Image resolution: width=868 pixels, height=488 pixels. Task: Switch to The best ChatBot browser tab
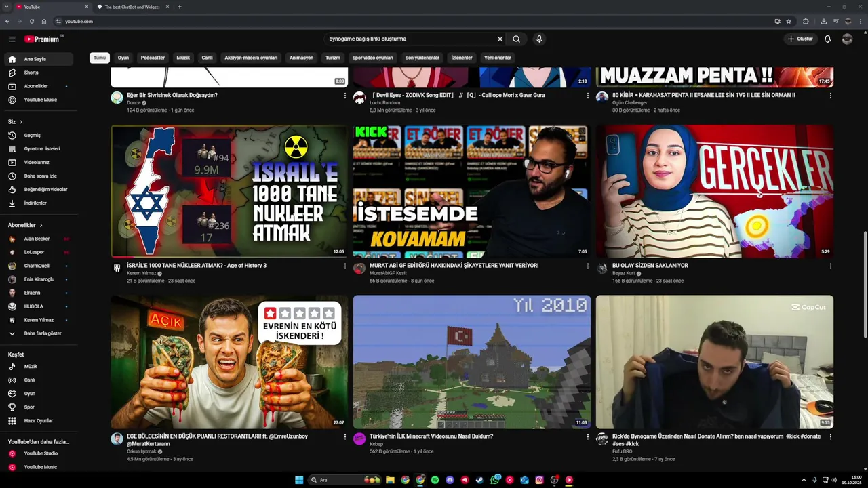click(x=133, y=7)
